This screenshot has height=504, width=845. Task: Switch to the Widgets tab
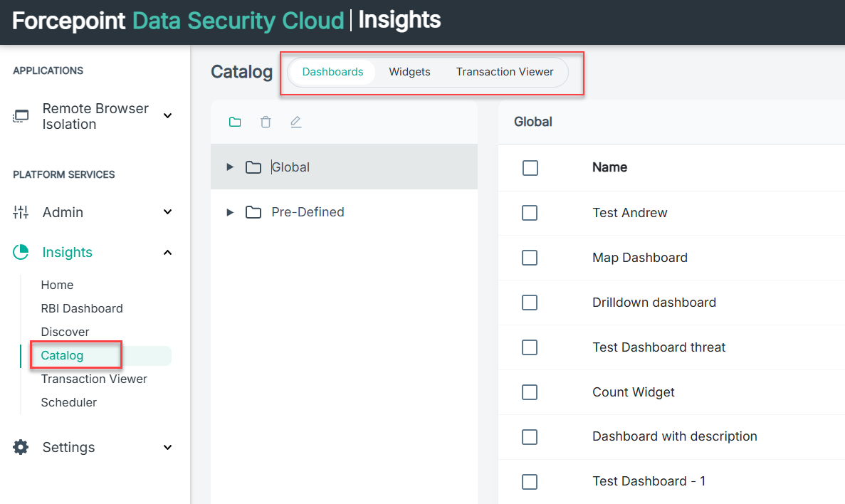409,72
